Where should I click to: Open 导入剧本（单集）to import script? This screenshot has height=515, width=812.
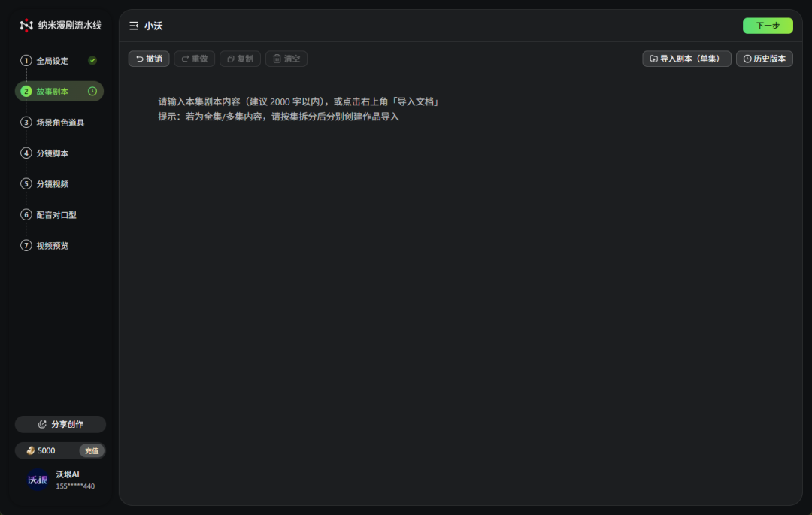point(686,58)
